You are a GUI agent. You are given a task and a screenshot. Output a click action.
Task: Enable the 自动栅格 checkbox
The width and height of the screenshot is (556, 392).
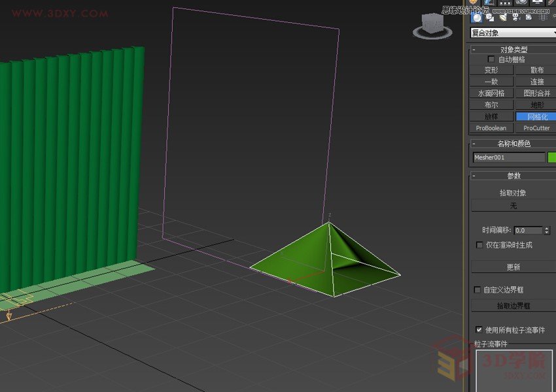[490, 58]
